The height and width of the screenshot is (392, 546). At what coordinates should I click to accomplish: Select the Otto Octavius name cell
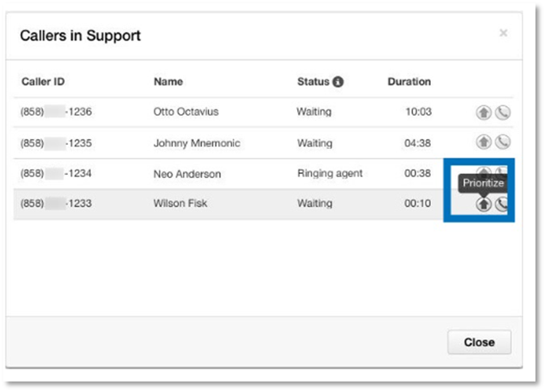click(186, 112)
